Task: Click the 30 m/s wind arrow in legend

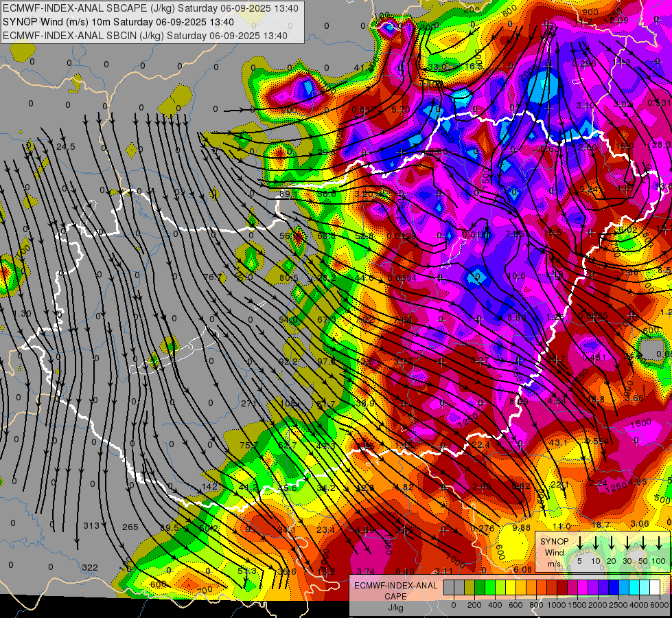Action: (627, 543)
